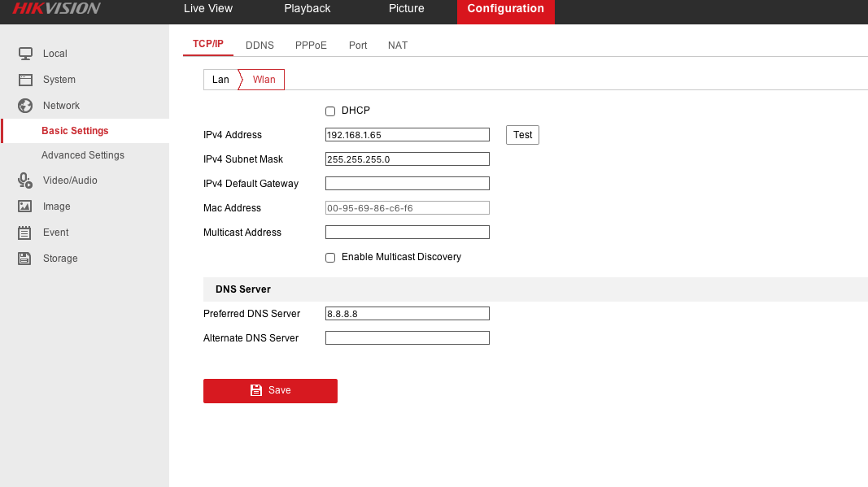This screenshot has width=868, height=487.
Task: Switch to the Lan tab
Action: click(x=220, y=80)
